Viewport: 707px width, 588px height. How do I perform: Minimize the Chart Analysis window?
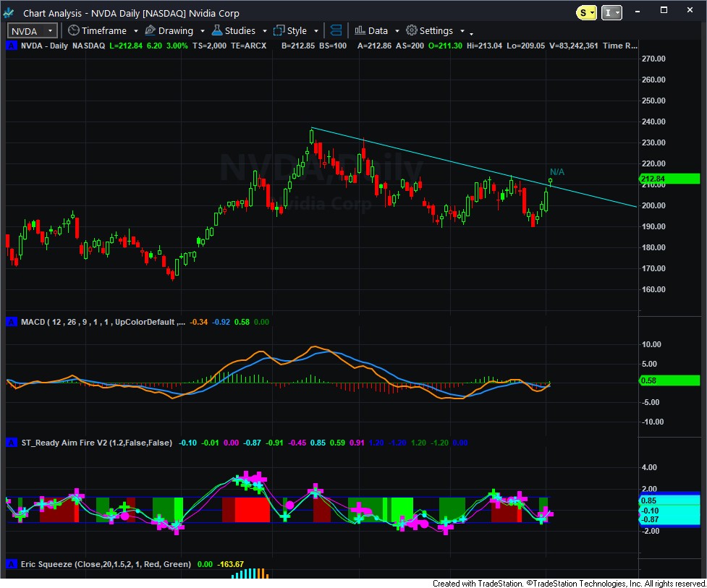pos(637,11)
